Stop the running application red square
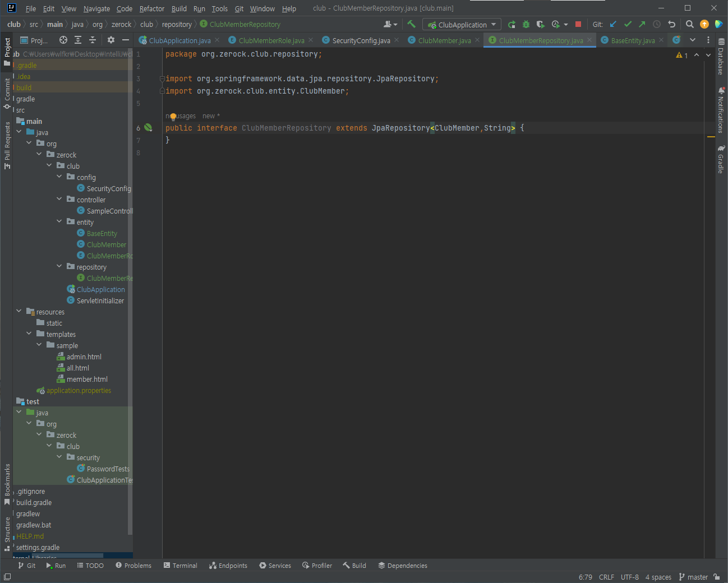This screenshot has height=583, width=728. tap(578, 24)
